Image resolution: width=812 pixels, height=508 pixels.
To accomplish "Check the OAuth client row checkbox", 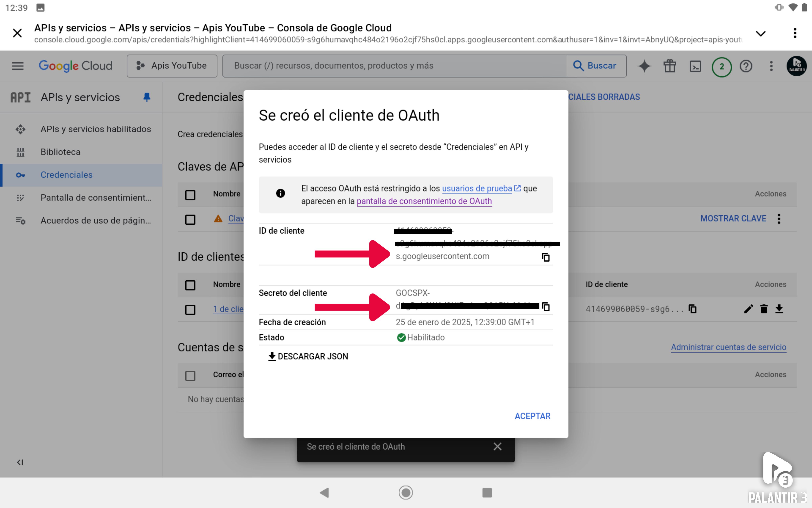I will click(x=190, y=310).
